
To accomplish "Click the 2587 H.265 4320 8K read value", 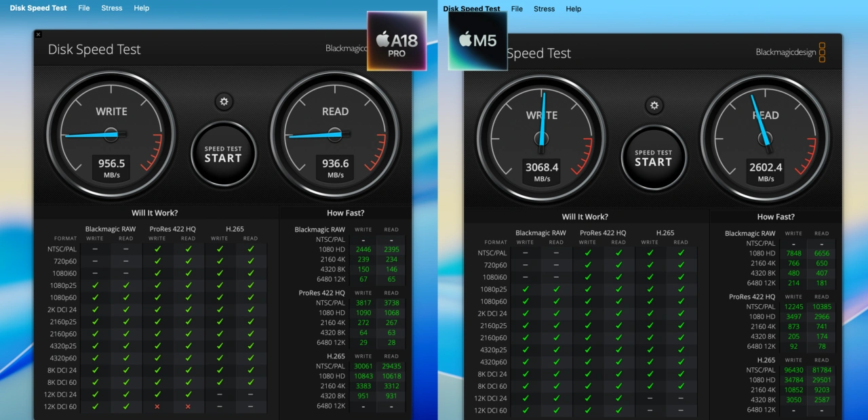I will click(821, 400).
